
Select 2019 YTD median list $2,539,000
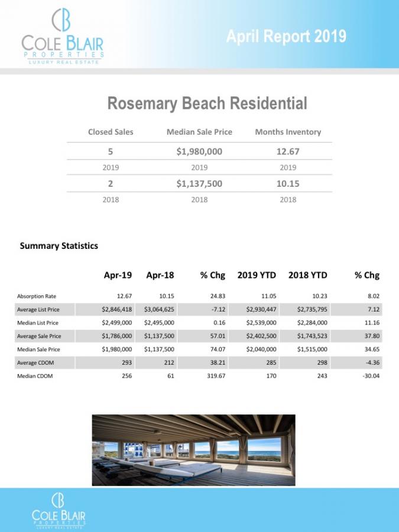coord(261,323)
